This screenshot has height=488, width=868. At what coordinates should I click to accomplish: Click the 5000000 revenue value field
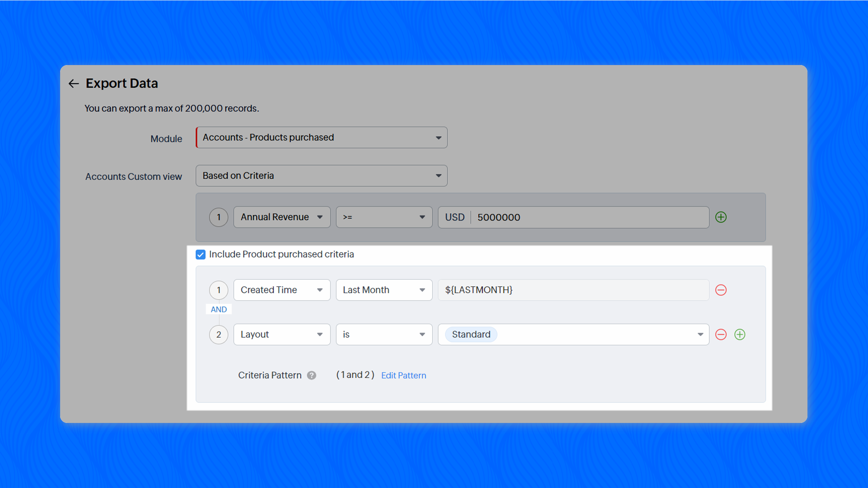click(588, 217)
